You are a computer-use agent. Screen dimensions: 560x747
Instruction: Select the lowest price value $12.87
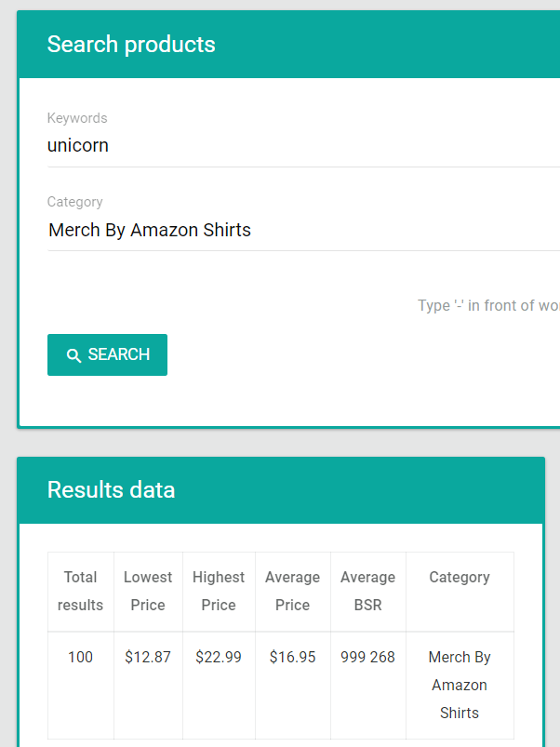[x=148, y=658]
